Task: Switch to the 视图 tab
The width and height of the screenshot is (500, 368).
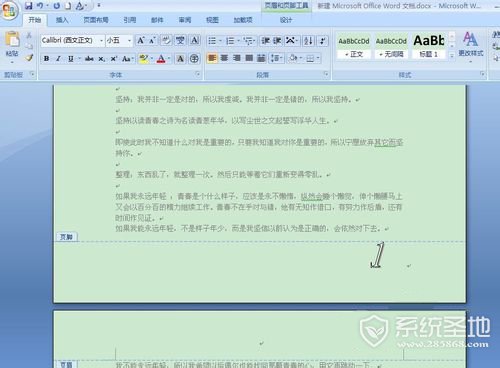Action: pyautogui.click(x=212, y=20)
